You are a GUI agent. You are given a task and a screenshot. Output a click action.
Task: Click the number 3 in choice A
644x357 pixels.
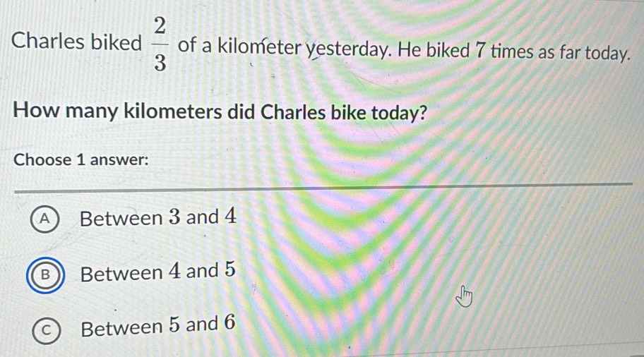coord(173,217)
